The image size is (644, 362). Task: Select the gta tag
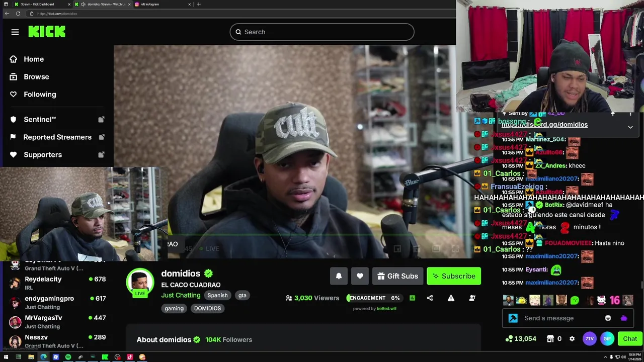click(242, 296)
